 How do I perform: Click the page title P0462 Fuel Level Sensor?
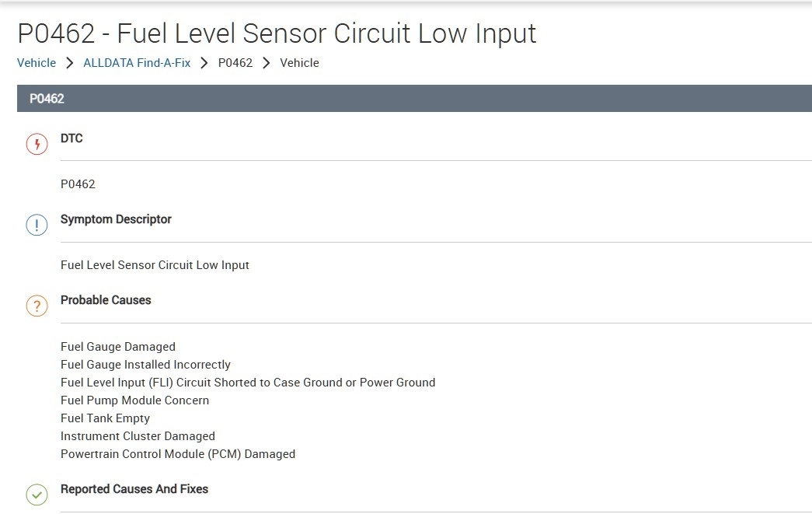(277, 33)
